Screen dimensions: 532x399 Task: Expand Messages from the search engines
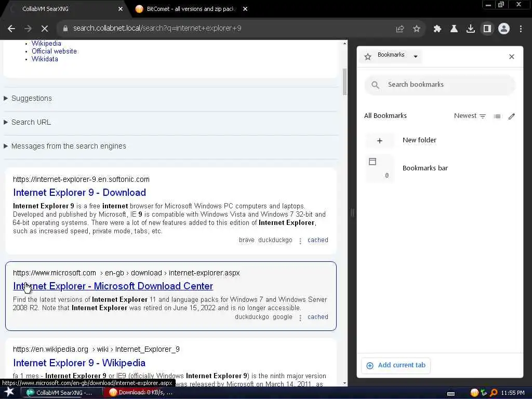65,146
